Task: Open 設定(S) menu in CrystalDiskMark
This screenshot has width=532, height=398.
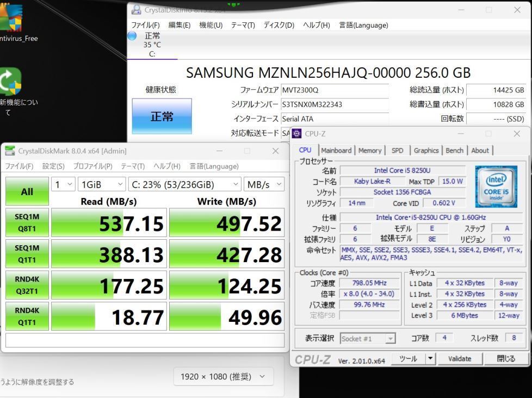Action: [53, 166]
